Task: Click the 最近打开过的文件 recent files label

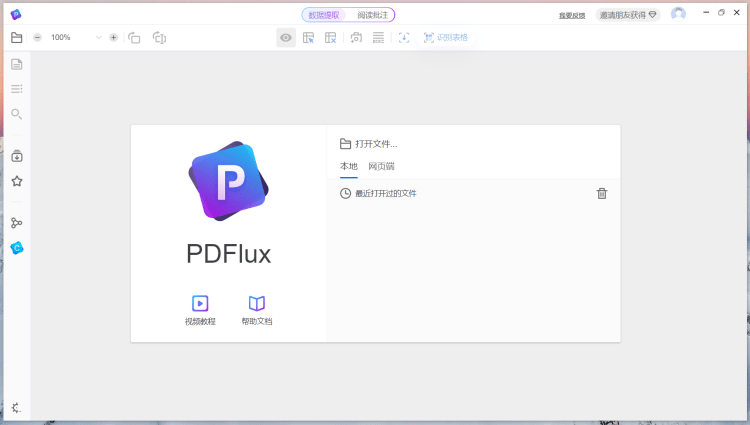Action: [x=386, y=193]
